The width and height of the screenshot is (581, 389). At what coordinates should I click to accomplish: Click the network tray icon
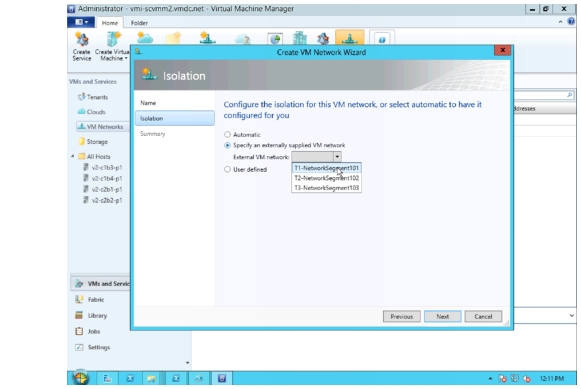[x=514, y=378]
